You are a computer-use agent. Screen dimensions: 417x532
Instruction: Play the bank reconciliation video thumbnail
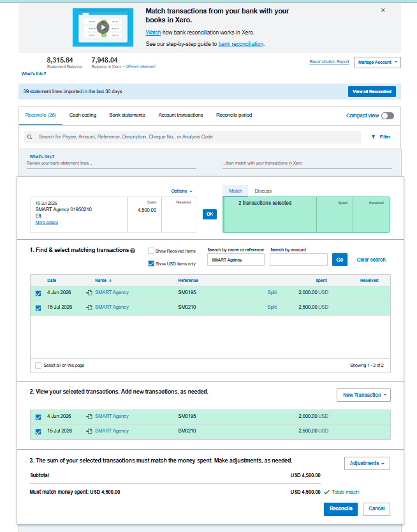tap(103, 27)
